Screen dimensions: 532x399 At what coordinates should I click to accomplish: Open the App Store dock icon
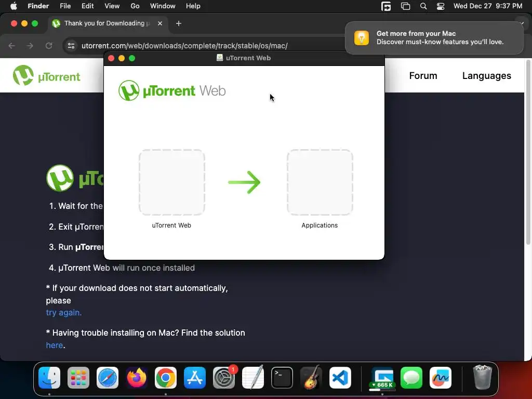pos(195,378)
